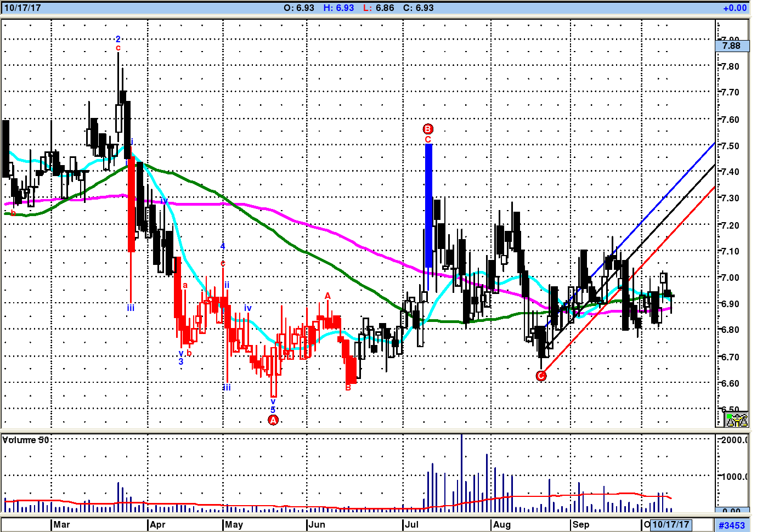Click the #3453 box in bottom corner

[x=732, y=525]
